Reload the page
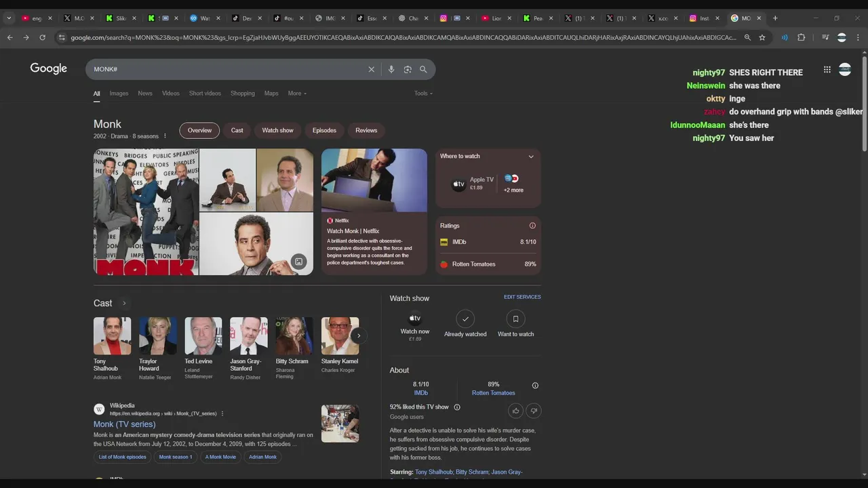The width and height of the screenshot is (868, 488). click(x=42, y=37)
